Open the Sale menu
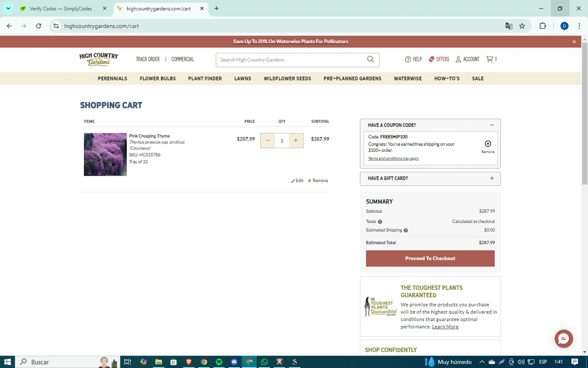 pos(478,78)
